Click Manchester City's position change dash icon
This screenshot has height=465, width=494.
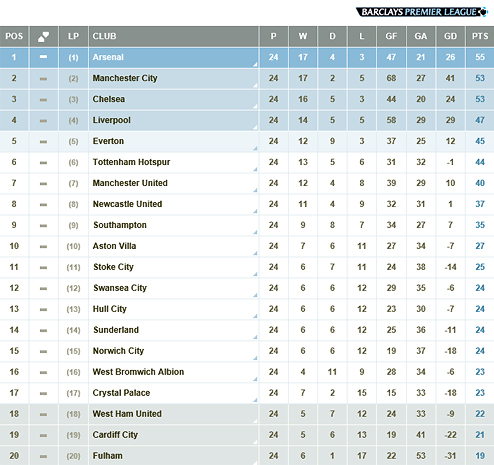tap(43, 79)
